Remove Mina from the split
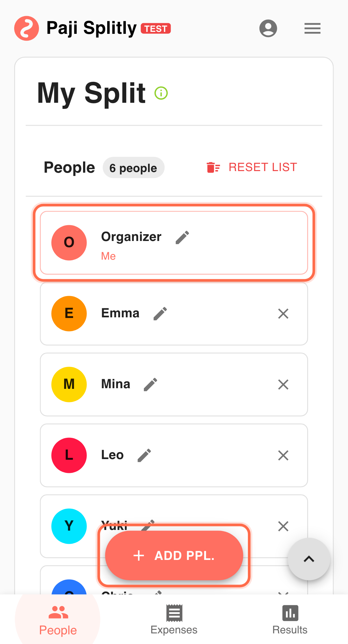The height and width of the screenshot is (644, 348). (x=283, y=384)
